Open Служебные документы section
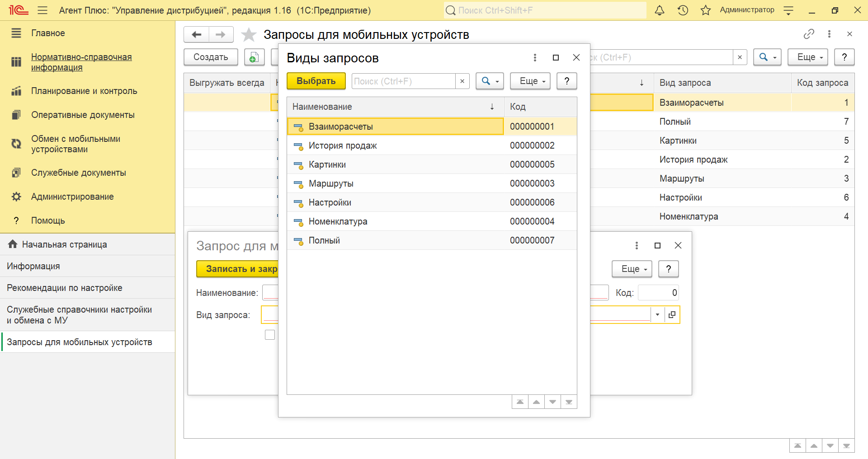Screen dimensions: 868x459 79,173
